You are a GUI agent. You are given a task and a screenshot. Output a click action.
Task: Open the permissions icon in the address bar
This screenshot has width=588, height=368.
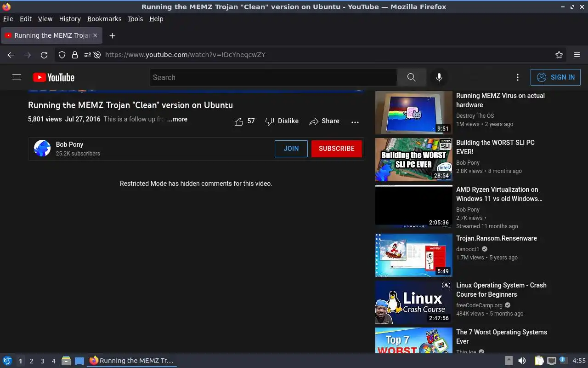87,55
